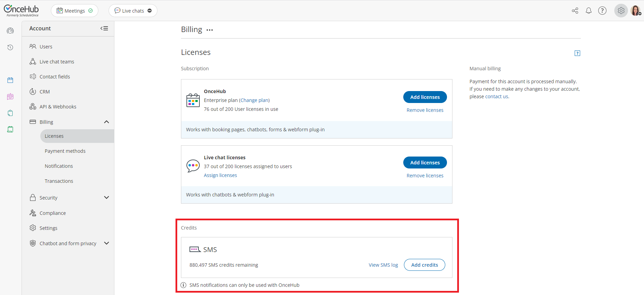Screen dimensions: 644x295
Task: Expand Chatbot and form privacy section
Action: click(107, 243)
